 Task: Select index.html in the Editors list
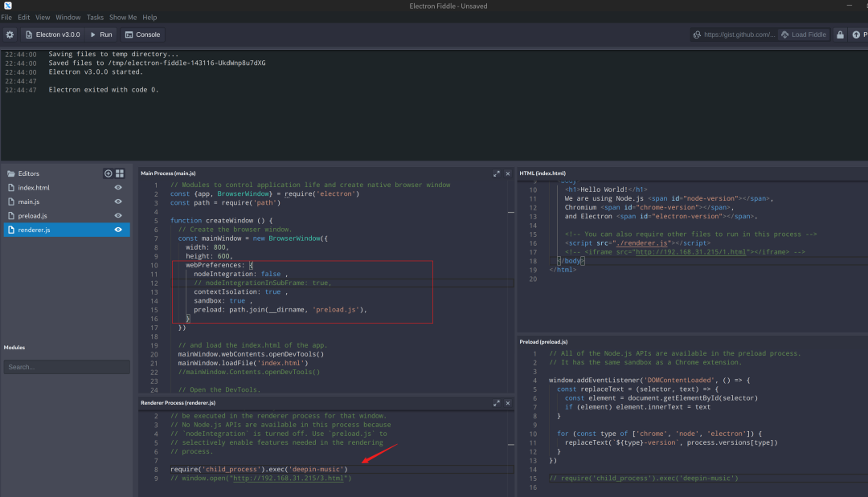click(x=34, y=187)
